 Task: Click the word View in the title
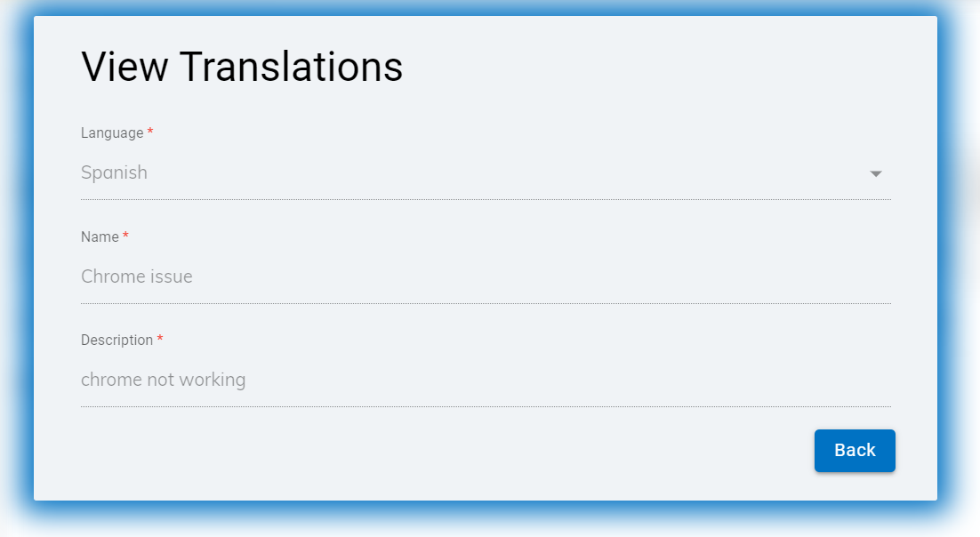click(124, 68)
